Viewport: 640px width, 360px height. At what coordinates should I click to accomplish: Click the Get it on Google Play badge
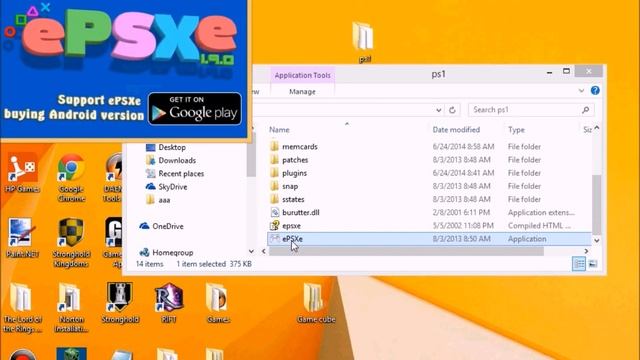[x=195, y=109]
